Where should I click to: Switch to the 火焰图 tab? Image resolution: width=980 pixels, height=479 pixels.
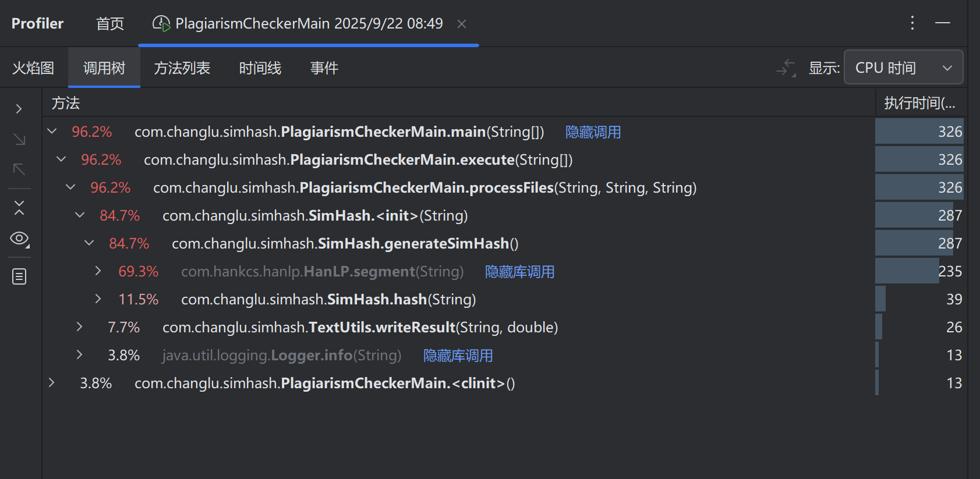pos(33,68)
